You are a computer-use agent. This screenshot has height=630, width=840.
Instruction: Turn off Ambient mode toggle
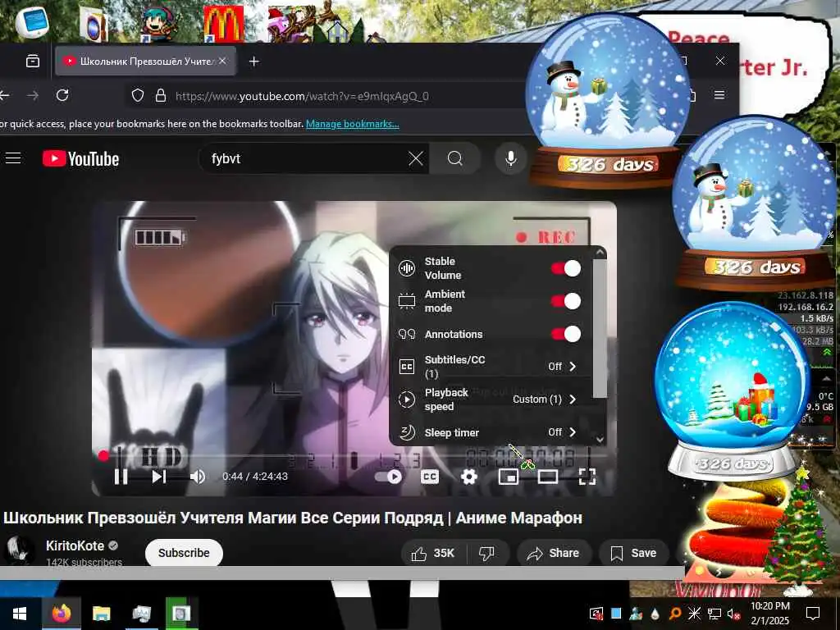click(x=566, y=301)
